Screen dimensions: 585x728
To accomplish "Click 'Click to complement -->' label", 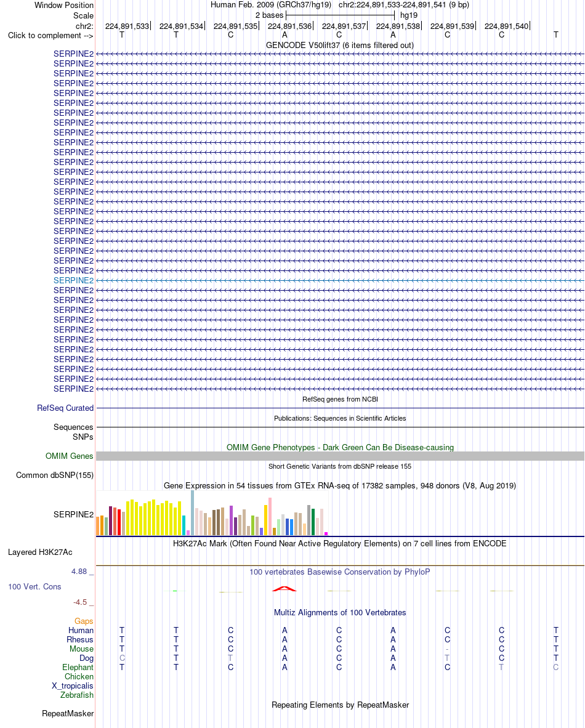I will [x=50, y=35].
